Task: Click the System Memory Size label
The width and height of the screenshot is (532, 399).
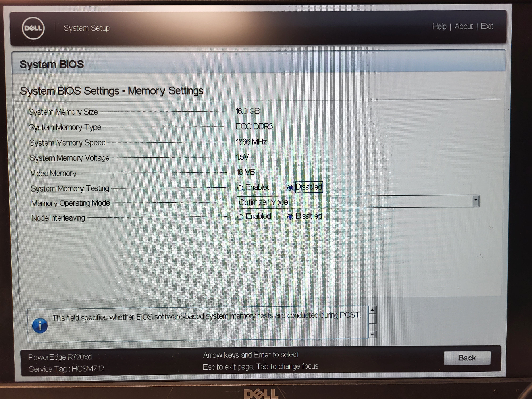Action: click(63, 112)
